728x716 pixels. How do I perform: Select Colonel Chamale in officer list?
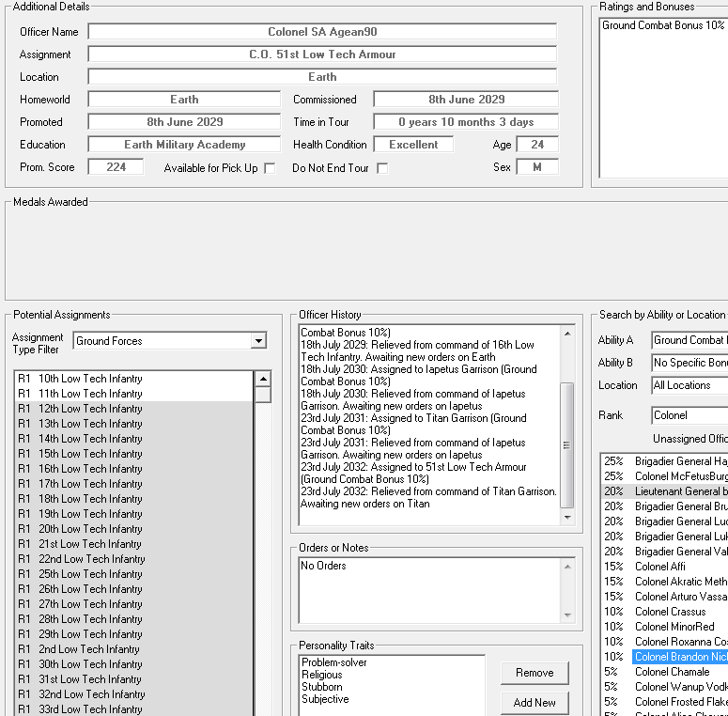(665, 672)
